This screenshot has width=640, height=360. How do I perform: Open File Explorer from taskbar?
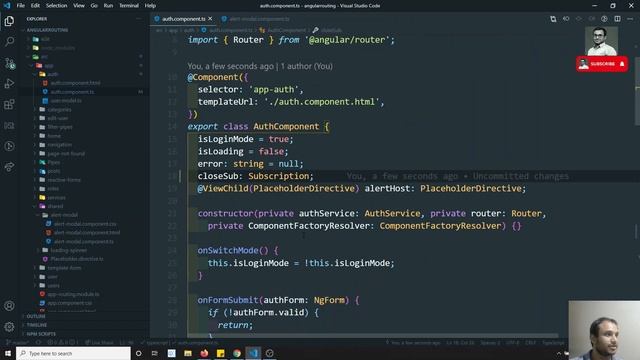coord(188,353)
